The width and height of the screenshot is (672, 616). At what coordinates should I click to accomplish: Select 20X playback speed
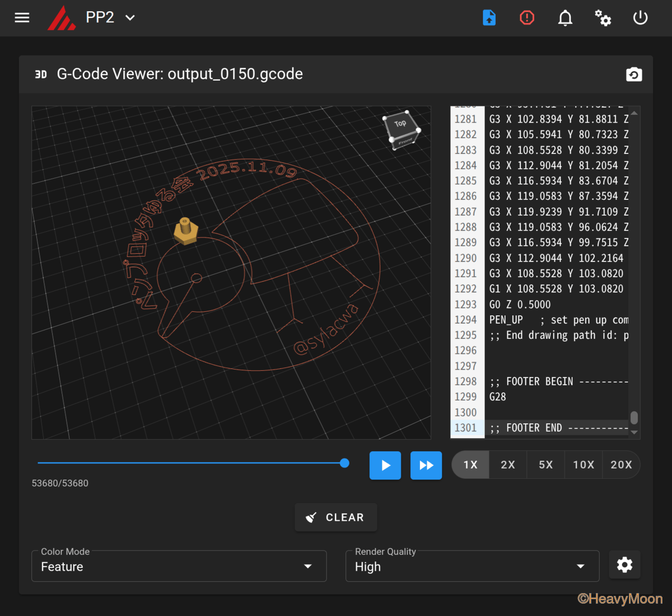[621, 465]
